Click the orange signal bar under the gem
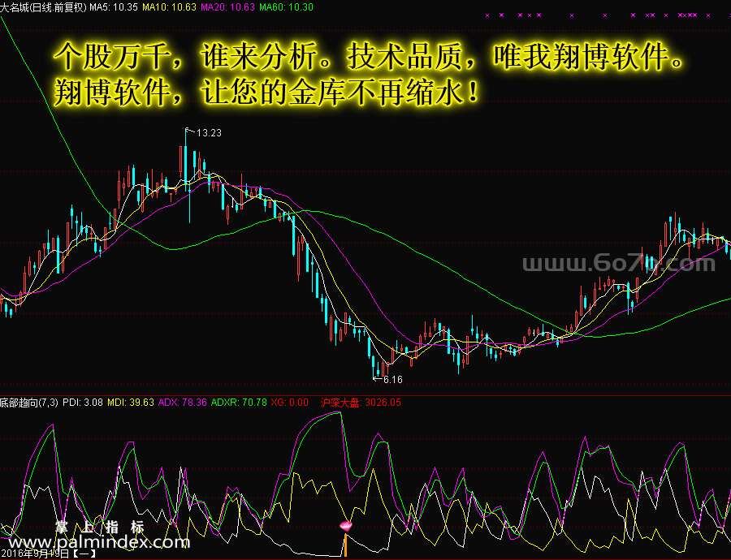The height and width of the screenshot is (560, 731). pos(345,545)
